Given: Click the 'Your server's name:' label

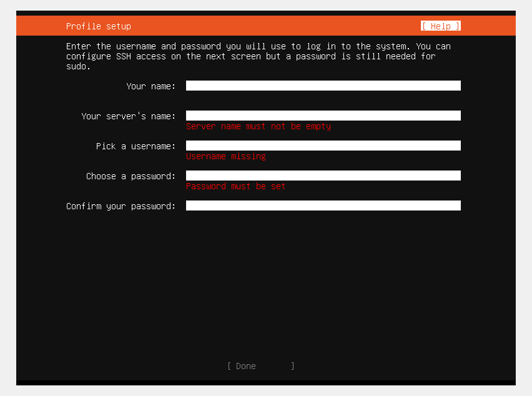Looking at the screenshot, I should tap(128, 116).
